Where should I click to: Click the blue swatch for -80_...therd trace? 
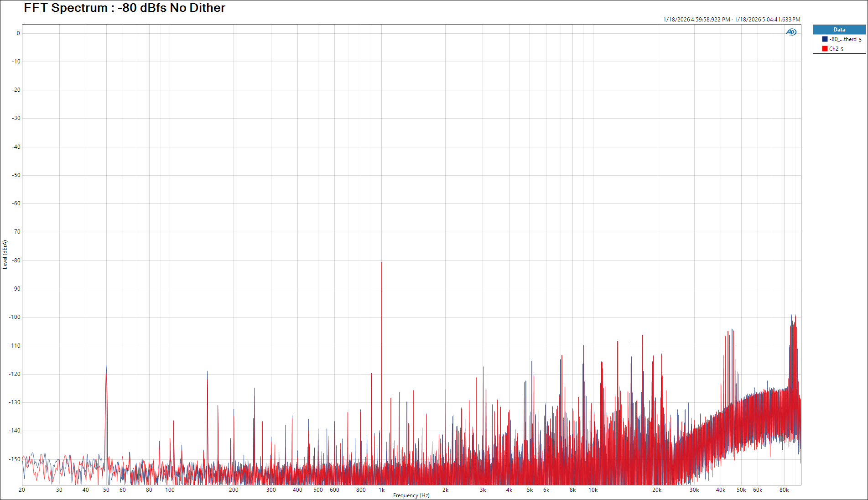(825, 39)
